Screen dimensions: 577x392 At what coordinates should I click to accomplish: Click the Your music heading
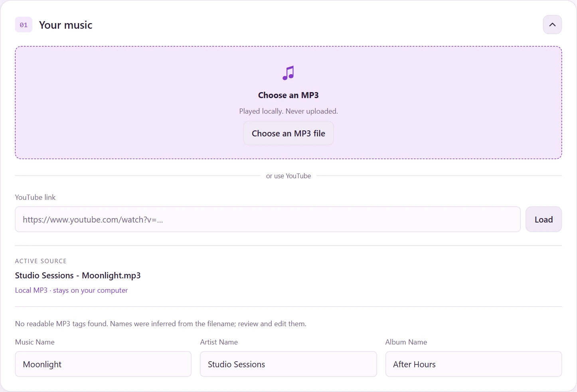(66, 25)
